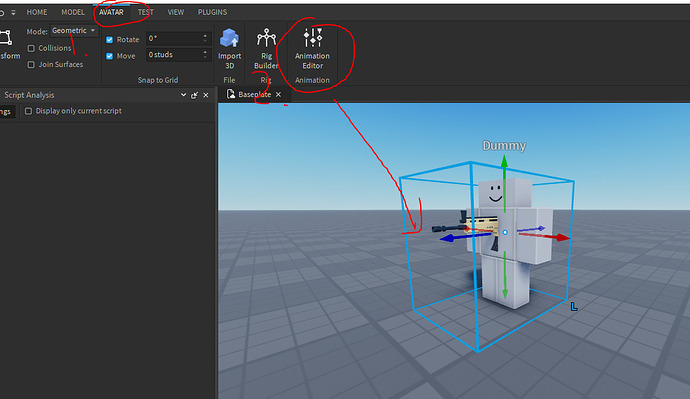Click the Snap to Grid group label
This screenshot has width=690, height=399.
[x=158, y=80]
